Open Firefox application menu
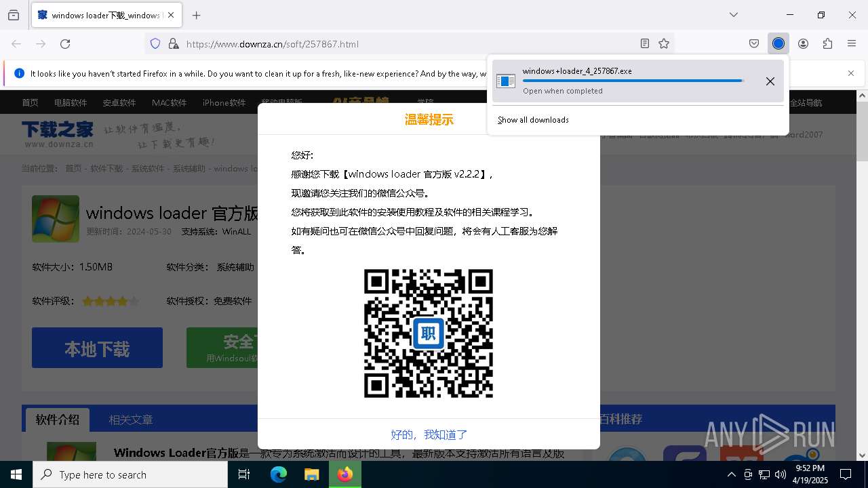The image size is (868, 488). (x=852, y=43)
